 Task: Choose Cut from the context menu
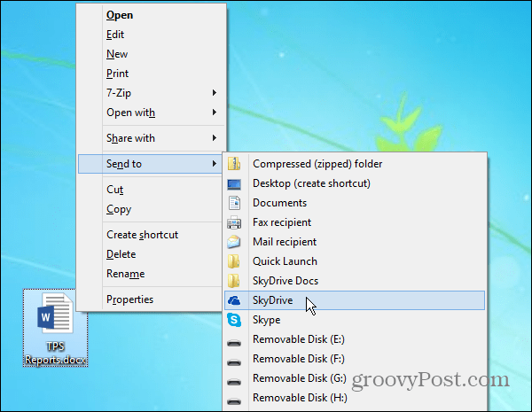coord(150,190)
